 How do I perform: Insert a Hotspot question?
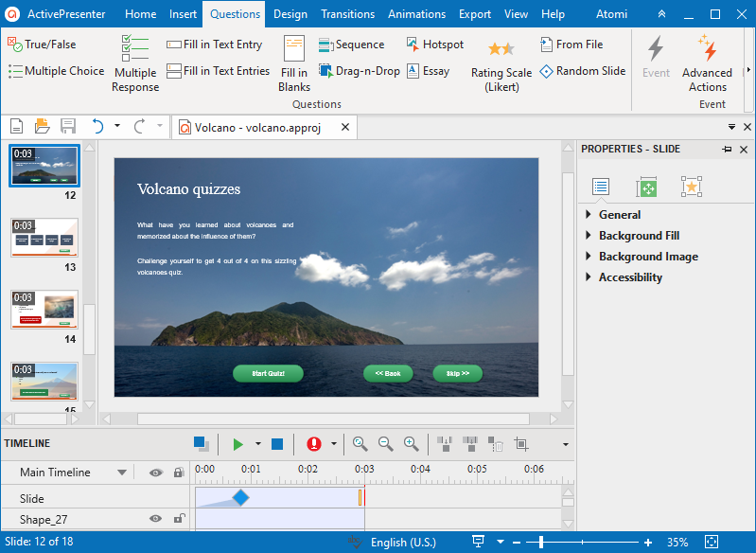[x=435, y=45]
